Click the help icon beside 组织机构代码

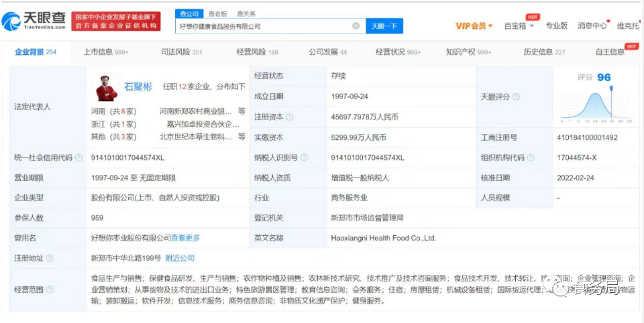pos(531,157)
